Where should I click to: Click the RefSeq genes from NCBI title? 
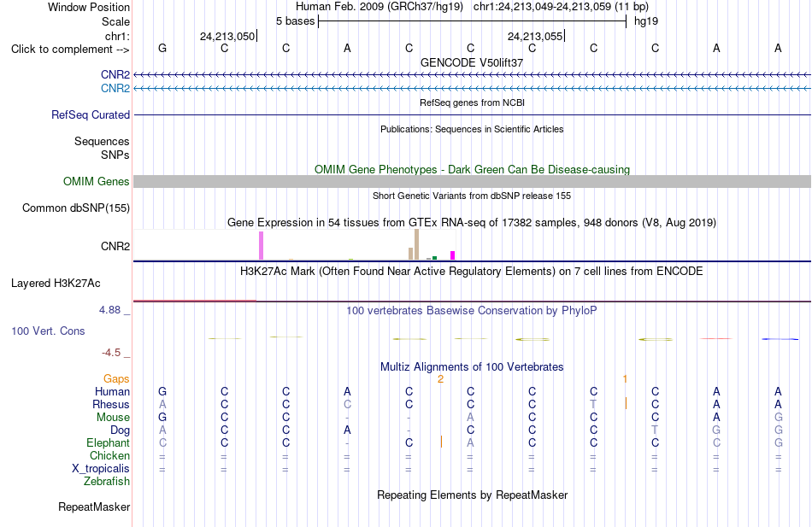click(x=472, y=102)
